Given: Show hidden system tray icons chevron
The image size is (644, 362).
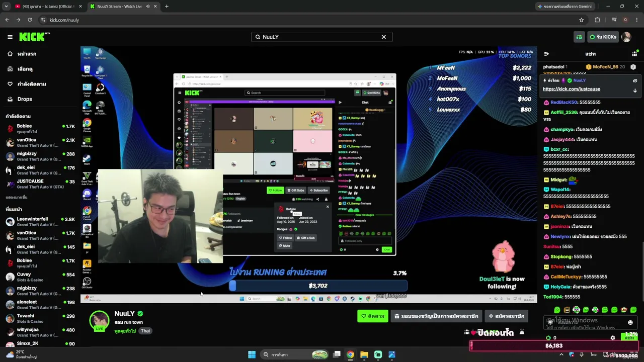Looking at the screenshot, I should (x=561, y=354).
